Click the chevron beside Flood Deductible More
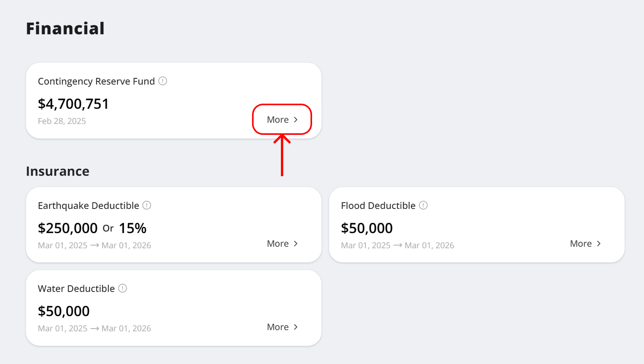 click(599, 243)
